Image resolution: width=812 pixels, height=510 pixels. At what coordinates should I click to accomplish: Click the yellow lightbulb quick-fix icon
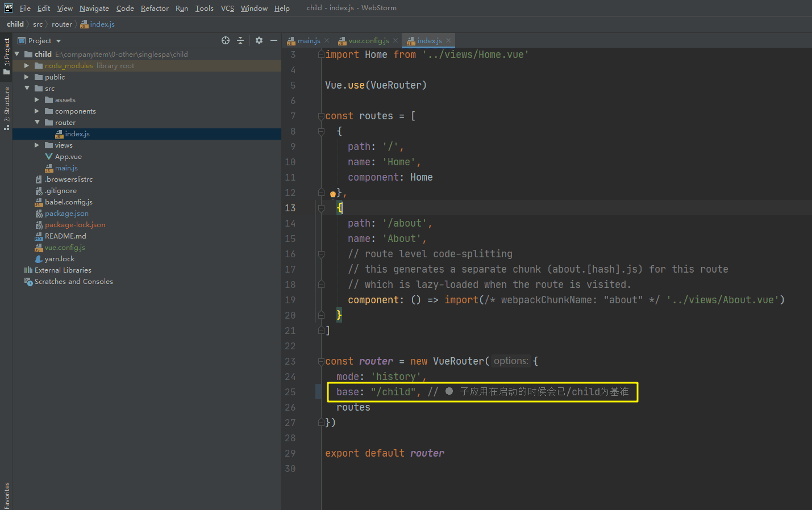click(333, 195)
